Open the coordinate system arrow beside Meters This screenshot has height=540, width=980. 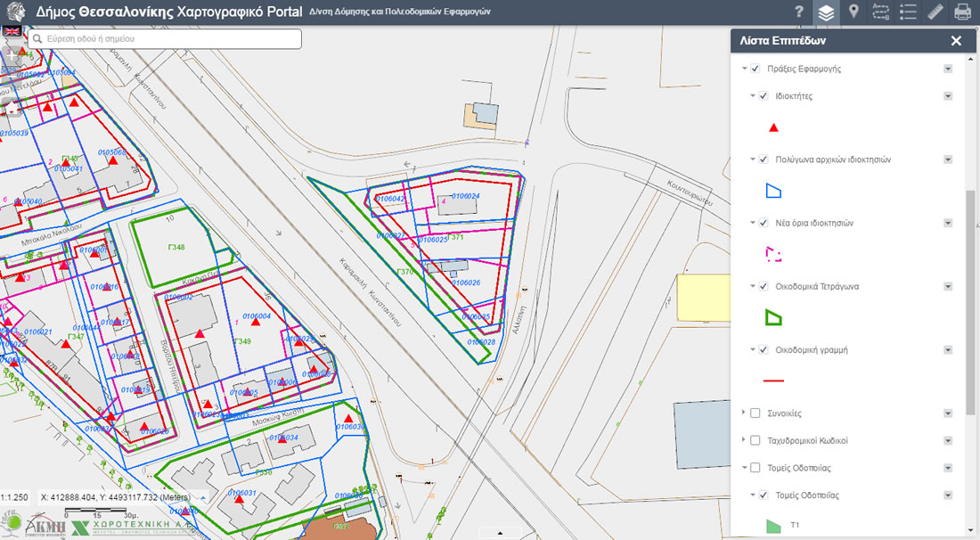click(x=202, y=497)
